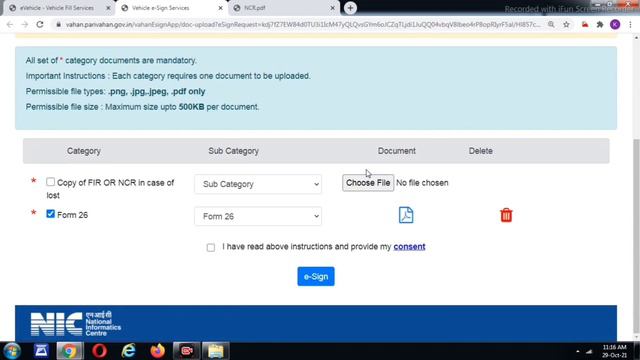Open the blue app icon next to Start

[41, 351]
